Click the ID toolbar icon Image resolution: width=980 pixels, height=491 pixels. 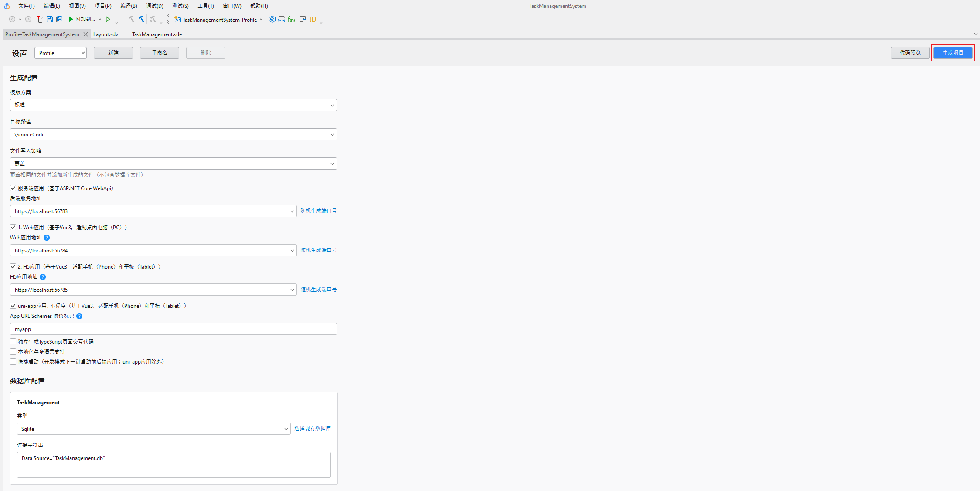click(313, 19)
